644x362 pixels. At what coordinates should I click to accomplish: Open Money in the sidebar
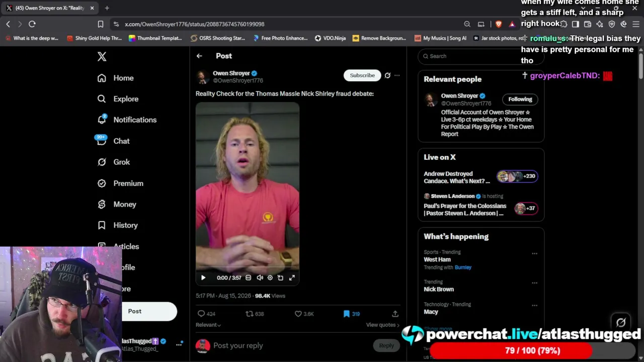117,204
